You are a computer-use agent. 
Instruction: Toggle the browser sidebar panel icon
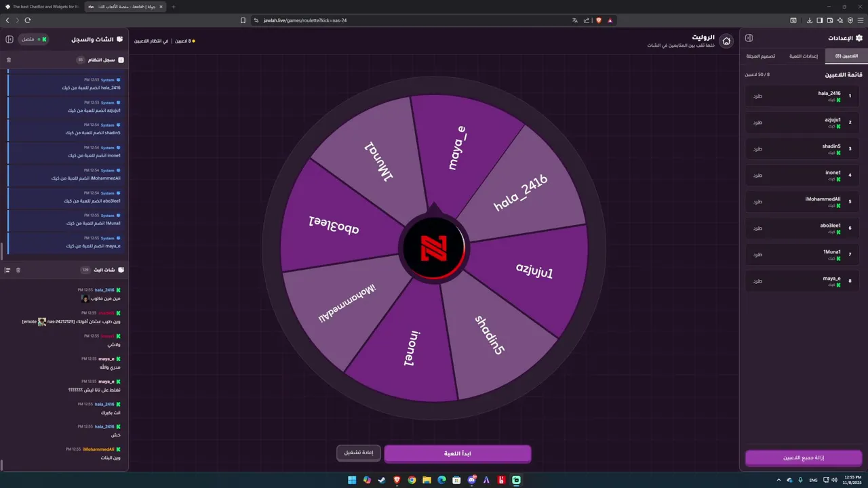point(819,20)
